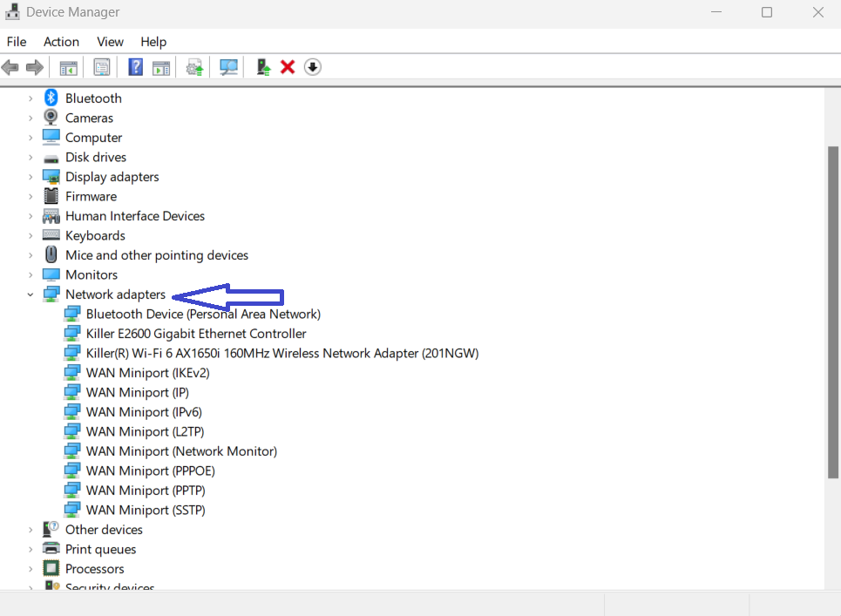Click the black down-arrow Disable device icon
The height and width of the screenshot is (616, 841).
click(x=313, y=67)
